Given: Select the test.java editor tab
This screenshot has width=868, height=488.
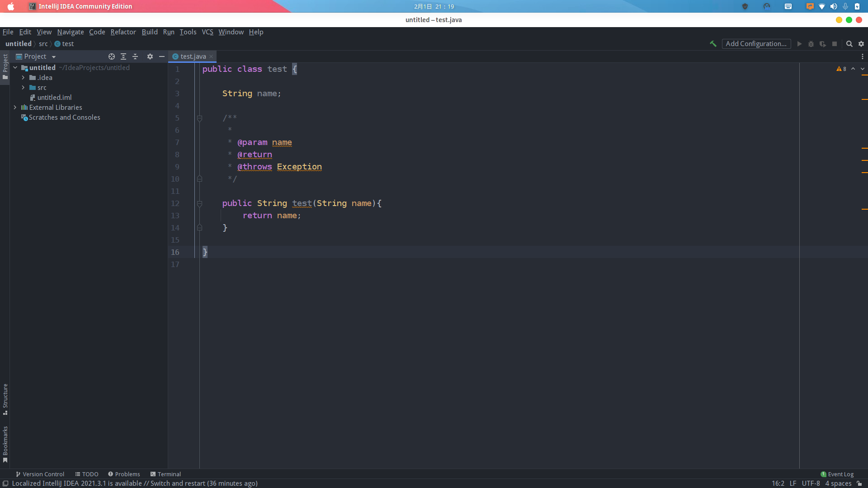Looking at the screenshot, I should coord(193,56).
